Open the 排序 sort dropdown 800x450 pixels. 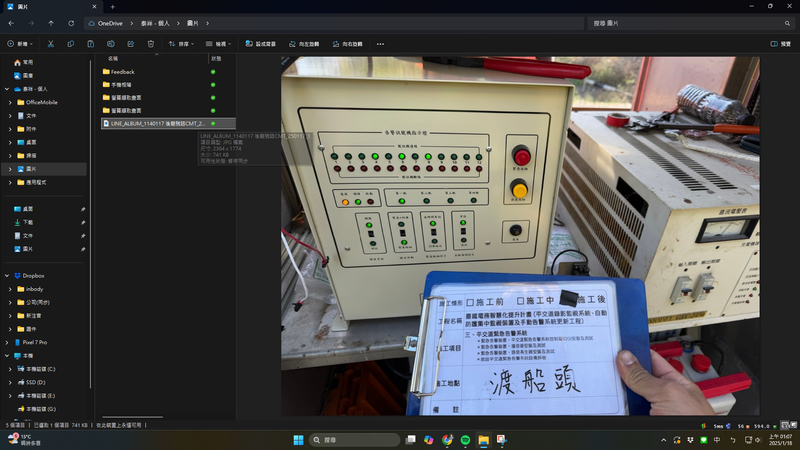[x=179, y=44]
